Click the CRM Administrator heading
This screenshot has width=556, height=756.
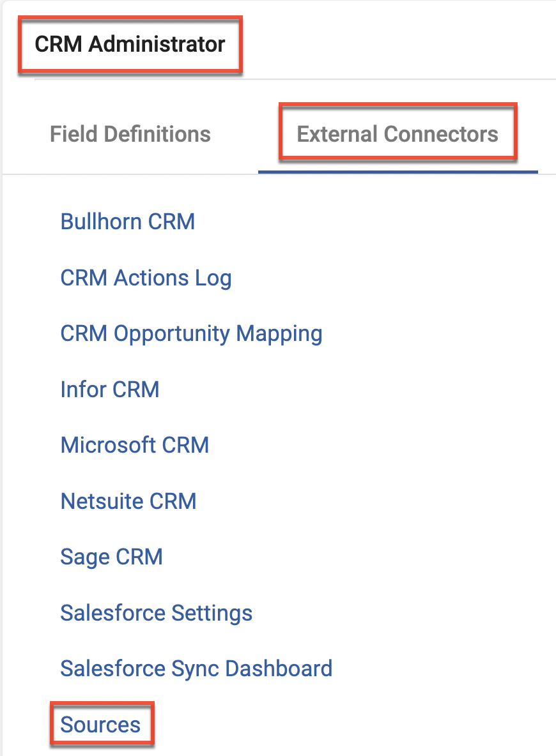(x=130, y=45)
